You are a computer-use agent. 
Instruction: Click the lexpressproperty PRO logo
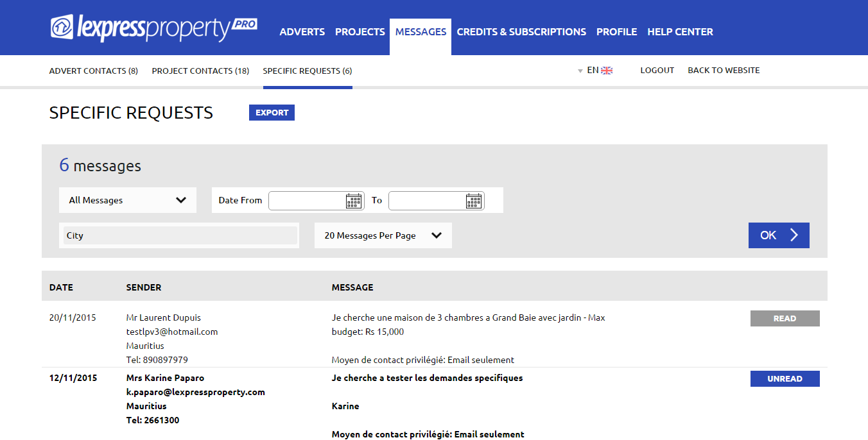(154, 28)
